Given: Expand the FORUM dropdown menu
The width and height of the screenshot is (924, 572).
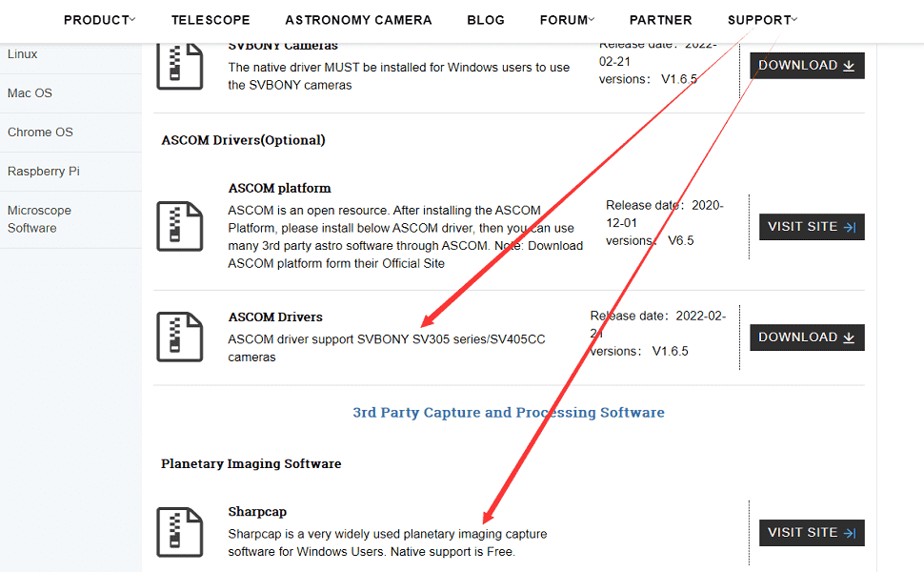Looking at the screenshot, I should coord(567,20).
